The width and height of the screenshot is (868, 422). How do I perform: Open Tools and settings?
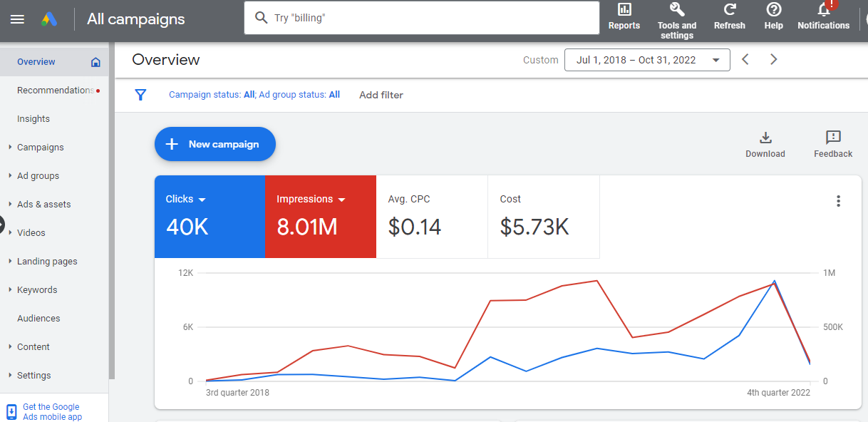click(676, 14)
